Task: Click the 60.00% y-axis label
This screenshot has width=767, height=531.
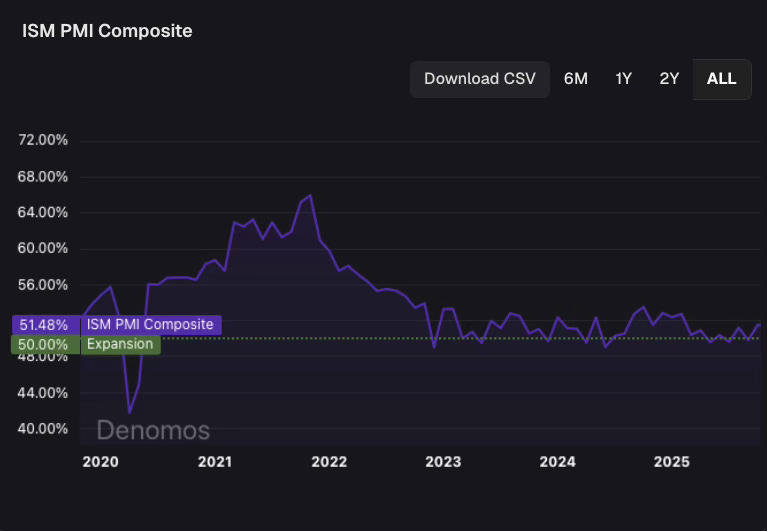Action: 43,248
